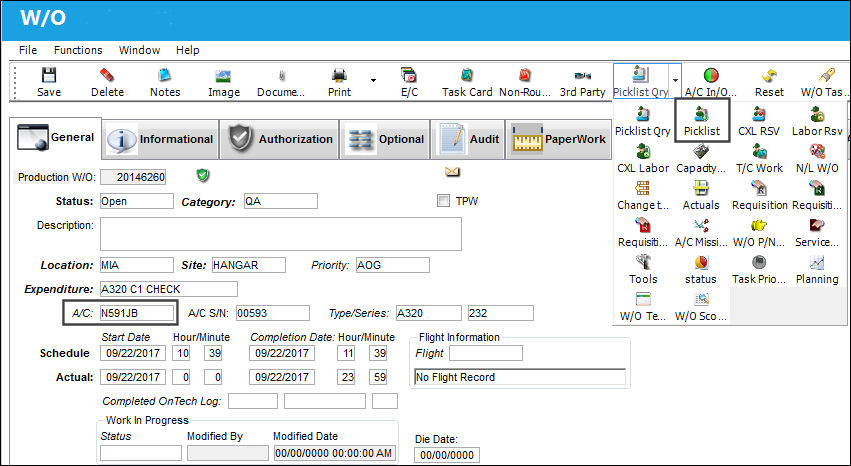Switch to the PaperWork tab
The image size is (851, 466).
point(558,139)
